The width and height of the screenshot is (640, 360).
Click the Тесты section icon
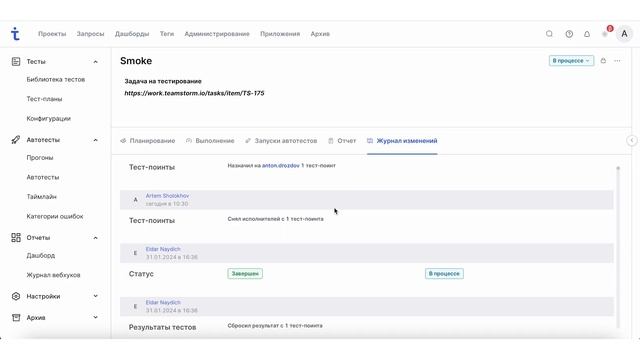pos(16,62)
